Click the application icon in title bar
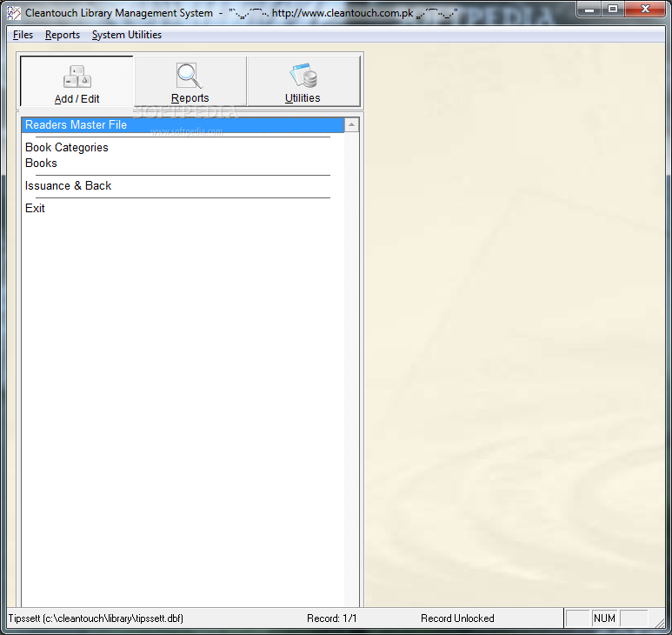Viewport: 672px width, 635px height. coord(14,13)
